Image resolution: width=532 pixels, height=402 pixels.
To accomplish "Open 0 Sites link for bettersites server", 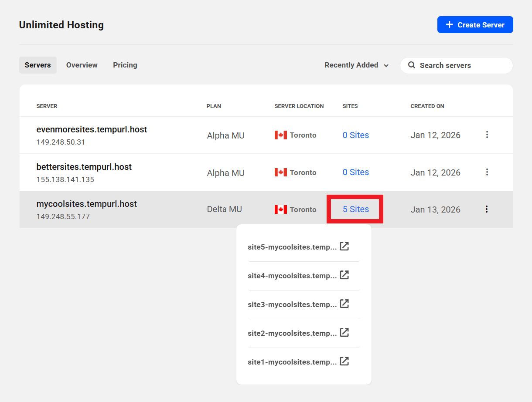I will [x=356, y=172].
